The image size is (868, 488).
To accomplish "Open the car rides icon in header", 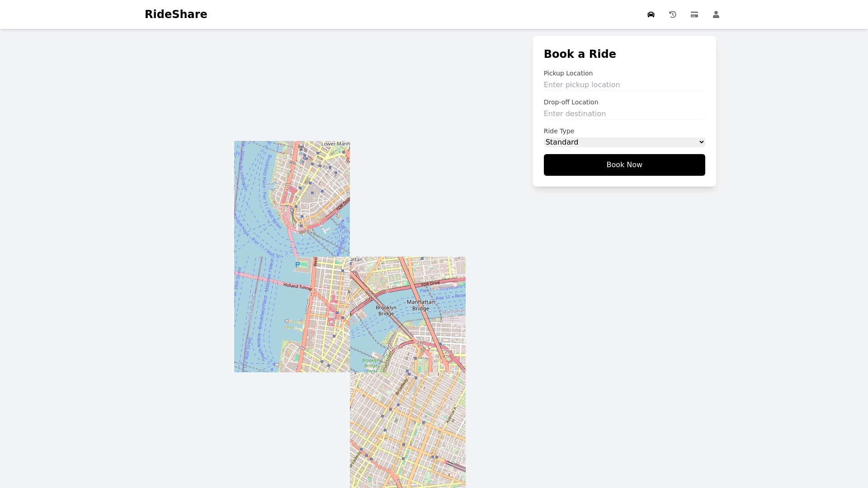I will 651,14.
